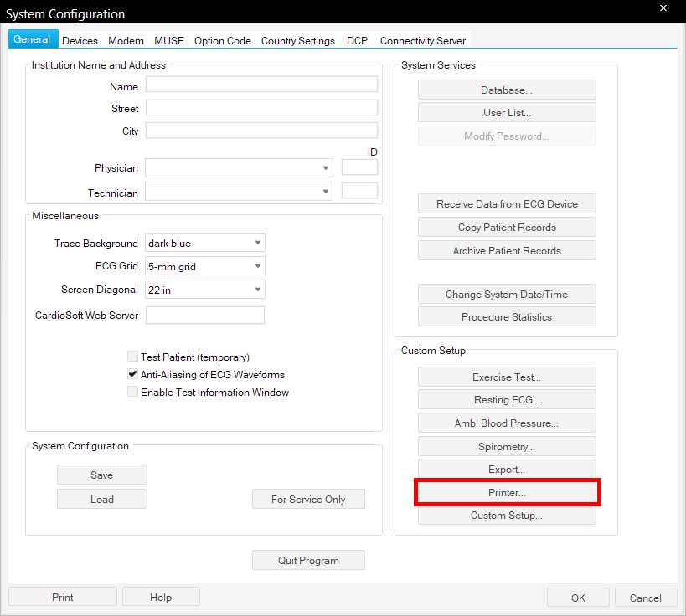Switch to the Devices tab
Image resolution: width=686 pixels, height=616 pixels.
coord(80,40)
